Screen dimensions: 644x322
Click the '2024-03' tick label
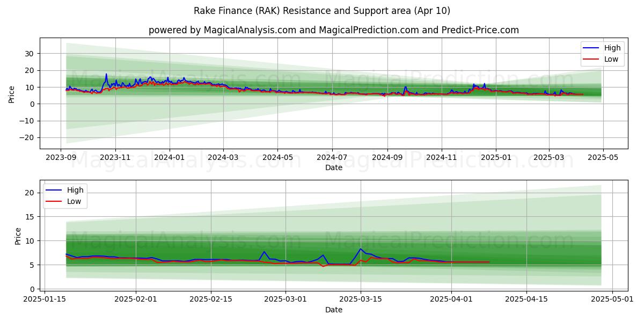tap(223, 158)
